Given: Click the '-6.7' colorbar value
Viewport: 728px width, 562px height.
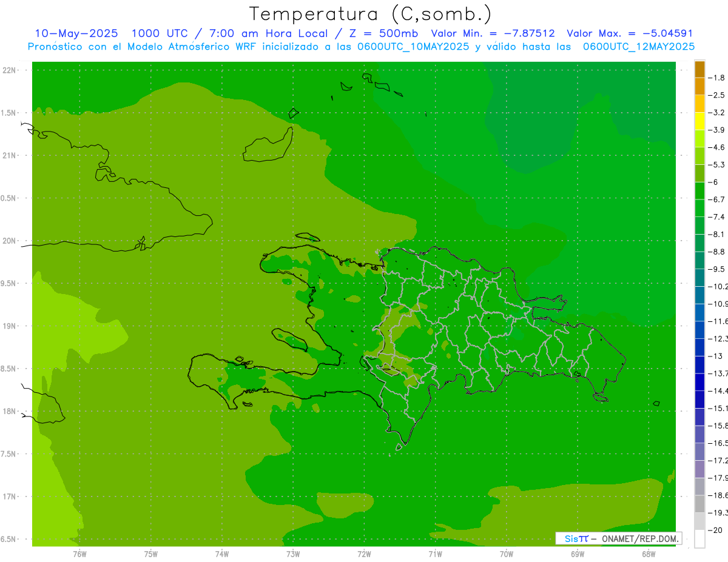Looking at the screenshot, I should [718, 199].
